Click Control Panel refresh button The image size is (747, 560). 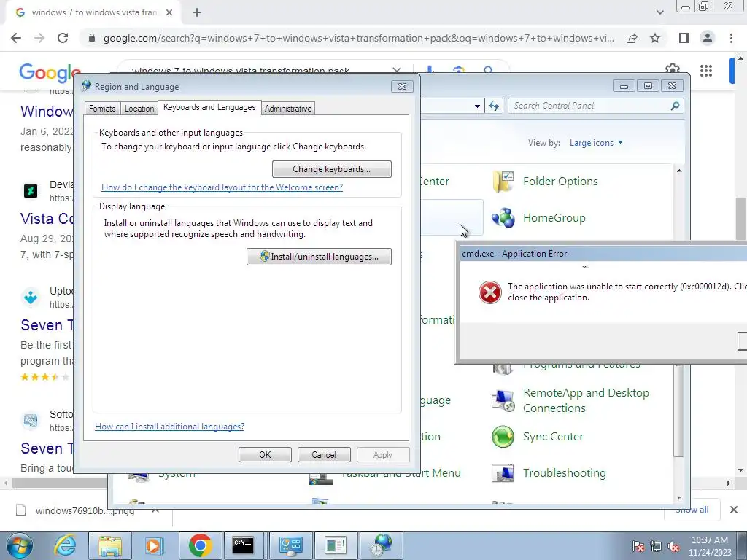tap(494, 106)
